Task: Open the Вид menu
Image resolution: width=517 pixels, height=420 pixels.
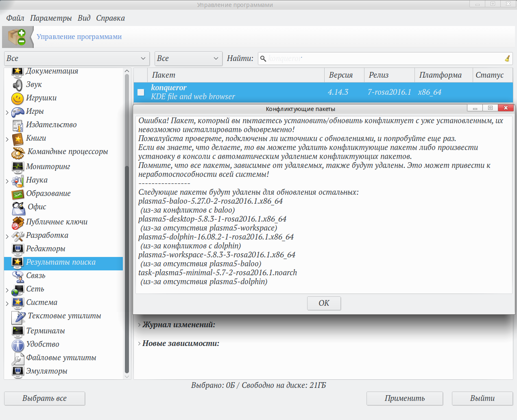Action: [84, 18]
